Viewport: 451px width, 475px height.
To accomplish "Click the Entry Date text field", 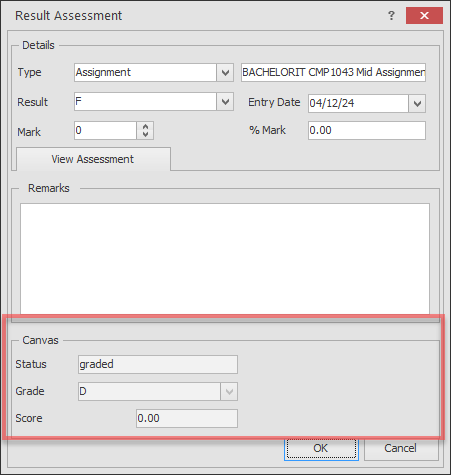I will (x=358, y=104).
